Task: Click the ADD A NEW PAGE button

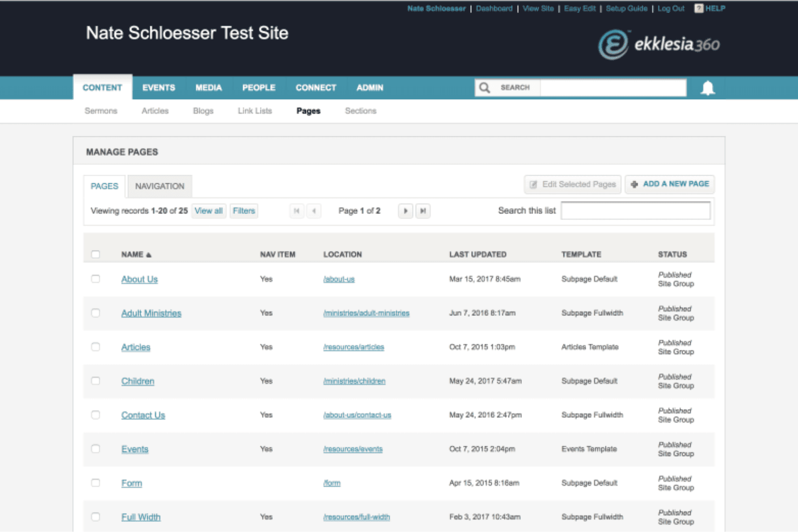Action: click(x=670, y=184)
